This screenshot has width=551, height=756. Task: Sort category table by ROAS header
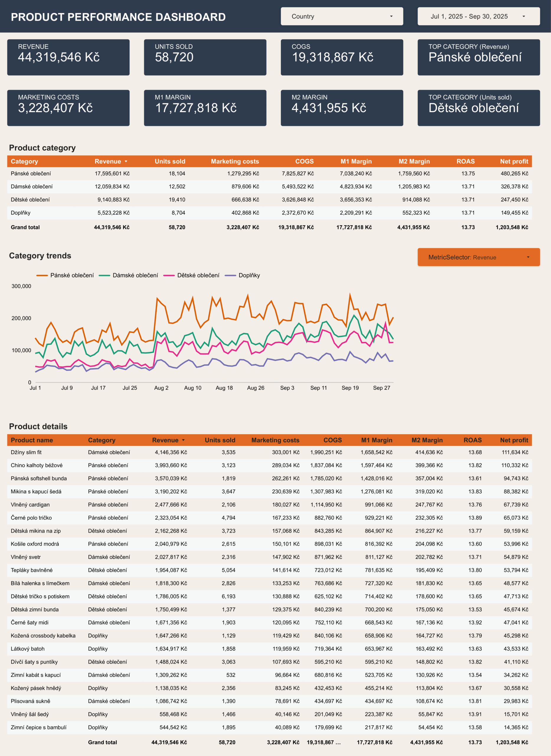pos(465,162)
